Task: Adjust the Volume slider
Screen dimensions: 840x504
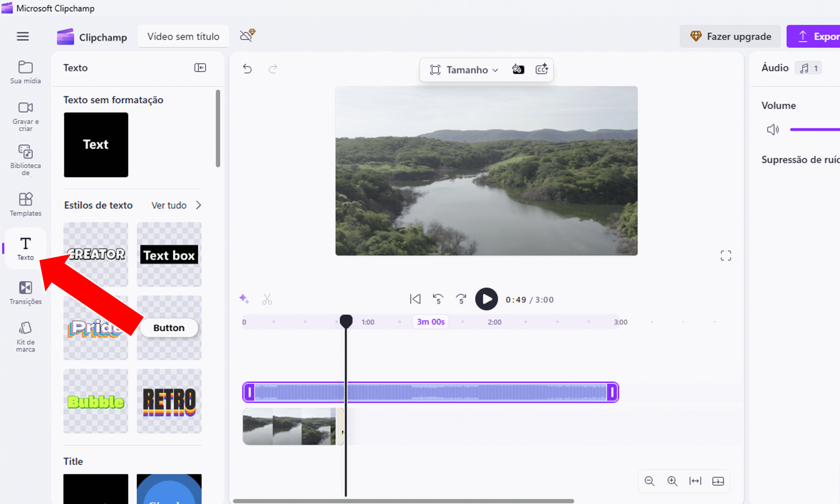Action: tap(815, 130)
